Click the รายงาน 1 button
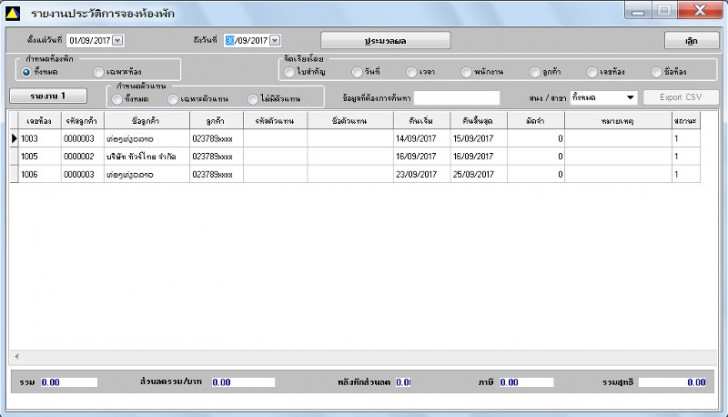The width and height of the screenshot is (728, 417). (x=48, y=96)
